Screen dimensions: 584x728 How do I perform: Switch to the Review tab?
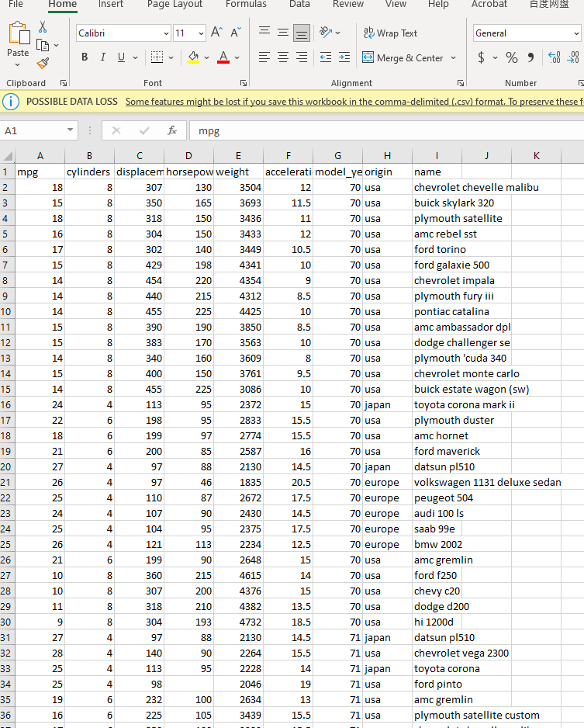pyautogui.click(x=348, y=4)
